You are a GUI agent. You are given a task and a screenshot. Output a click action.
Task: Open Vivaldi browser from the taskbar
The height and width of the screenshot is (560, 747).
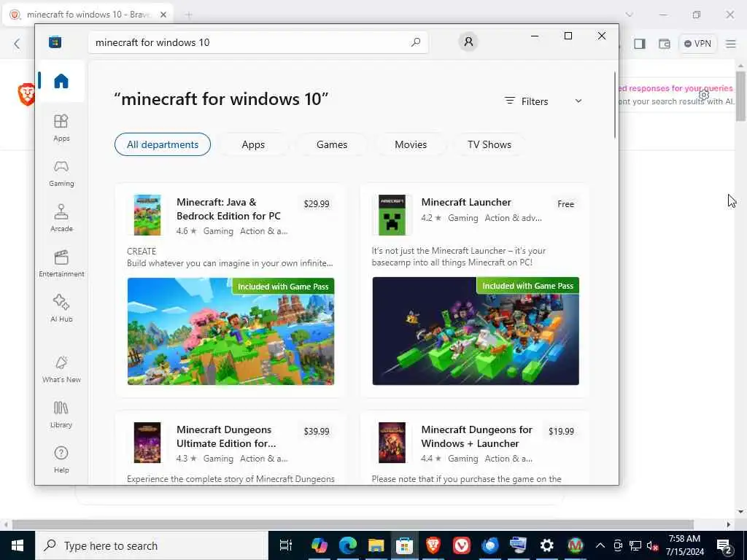click(461, 545)
